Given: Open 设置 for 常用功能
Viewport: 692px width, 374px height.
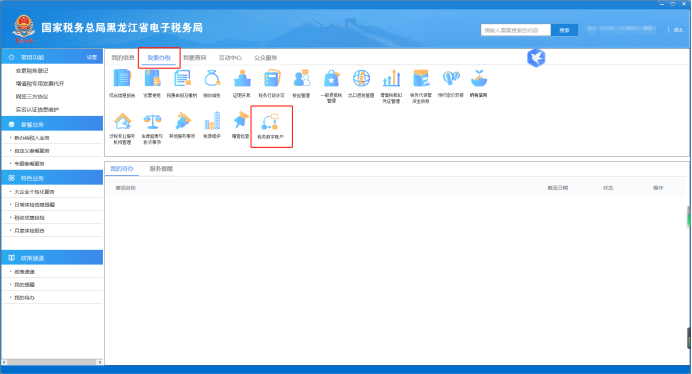Looking at the screenshot, I should (92, 57).
